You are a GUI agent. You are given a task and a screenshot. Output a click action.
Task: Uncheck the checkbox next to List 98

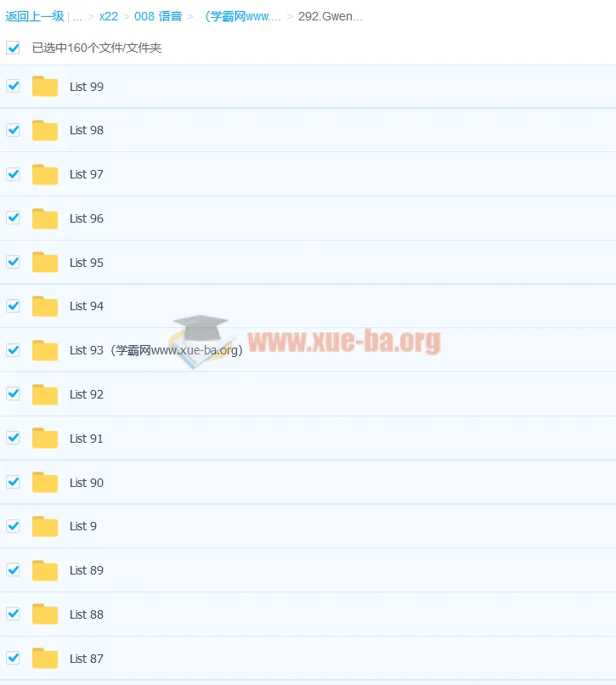tap(13, 130)
